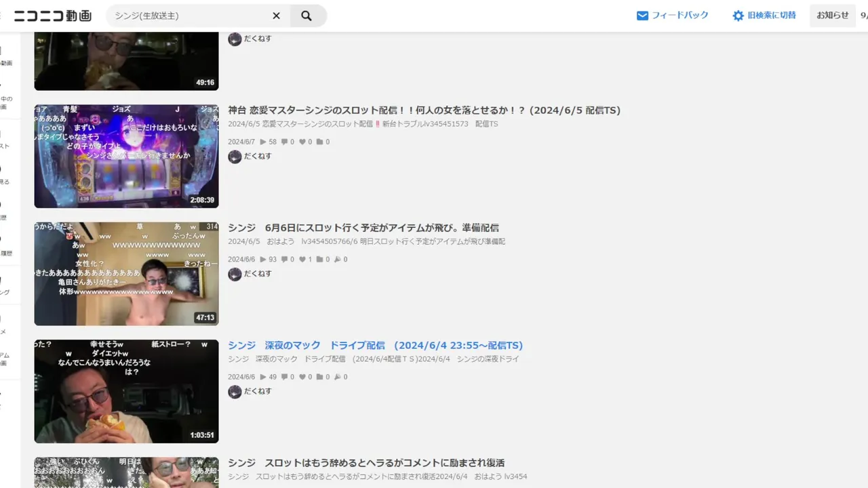Viewport: 868px width, 488px height.
Task: Click the play count icon in the 神台 恋愛マスター row
Action: [263, 142]
